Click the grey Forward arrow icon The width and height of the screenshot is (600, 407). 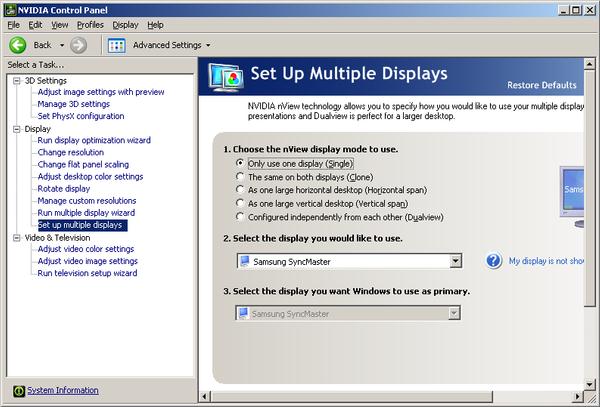point(78,45)
